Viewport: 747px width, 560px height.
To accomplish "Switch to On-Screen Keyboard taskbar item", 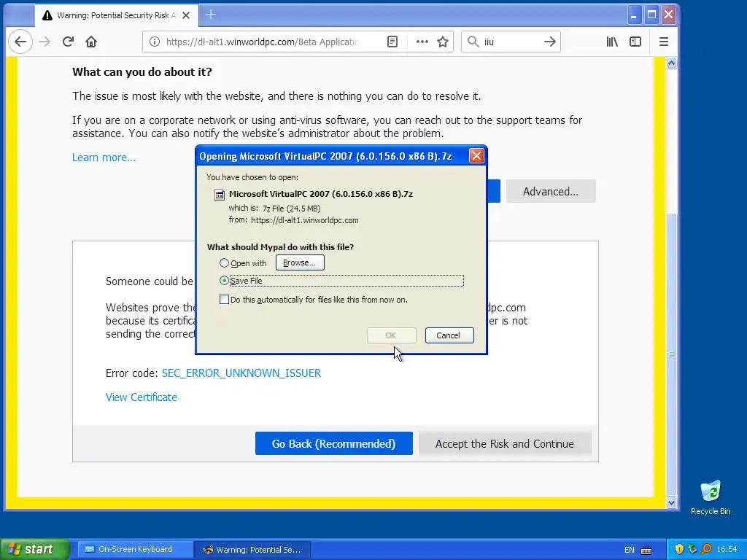I will [134, 550].
